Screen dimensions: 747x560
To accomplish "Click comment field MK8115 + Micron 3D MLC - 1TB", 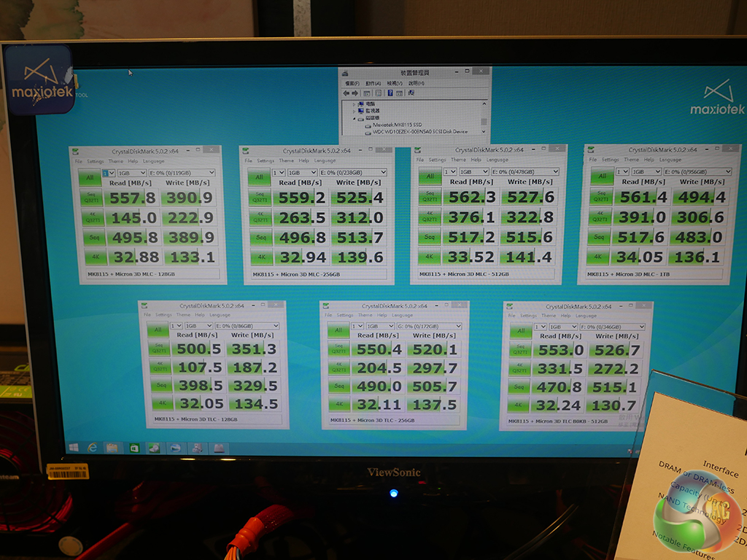I will pyautogui.click(x=654, y=274).
